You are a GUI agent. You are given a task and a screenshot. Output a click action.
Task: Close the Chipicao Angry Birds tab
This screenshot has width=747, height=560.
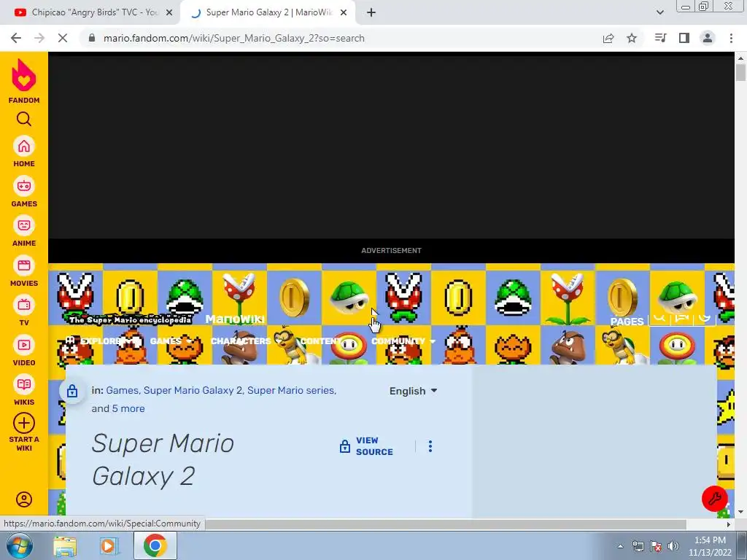(x=169, y=13)
